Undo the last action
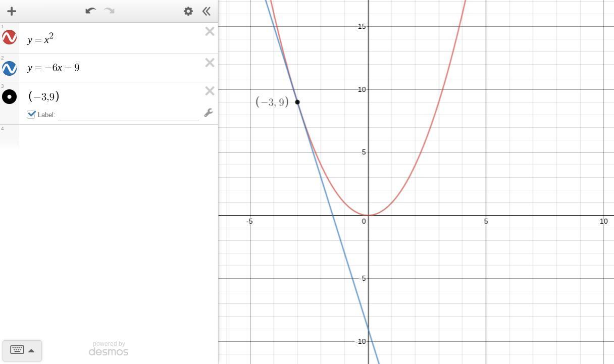The width and height of the screenshot is (614, 364). coord(90,11)
